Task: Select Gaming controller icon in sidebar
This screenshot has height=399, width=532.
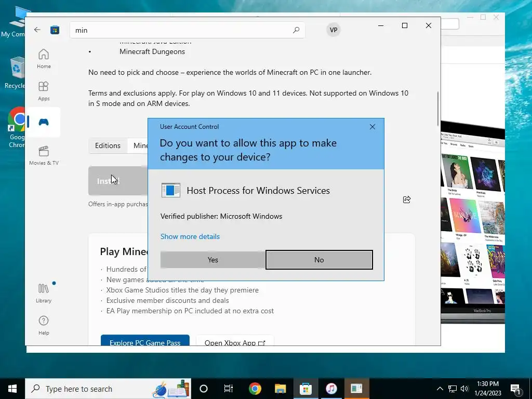Action: (x=44, y=122)
